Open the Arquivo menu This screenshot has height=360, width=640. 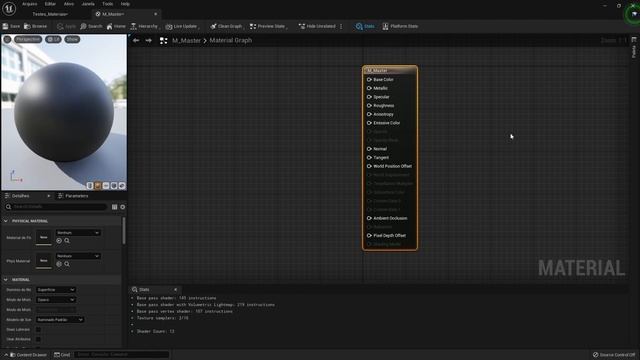click(x=30, y=4)
